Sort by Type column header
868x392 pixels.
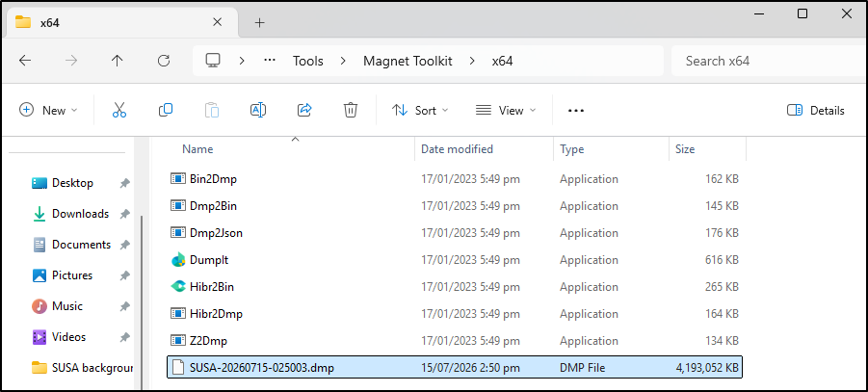coord(571,149)
